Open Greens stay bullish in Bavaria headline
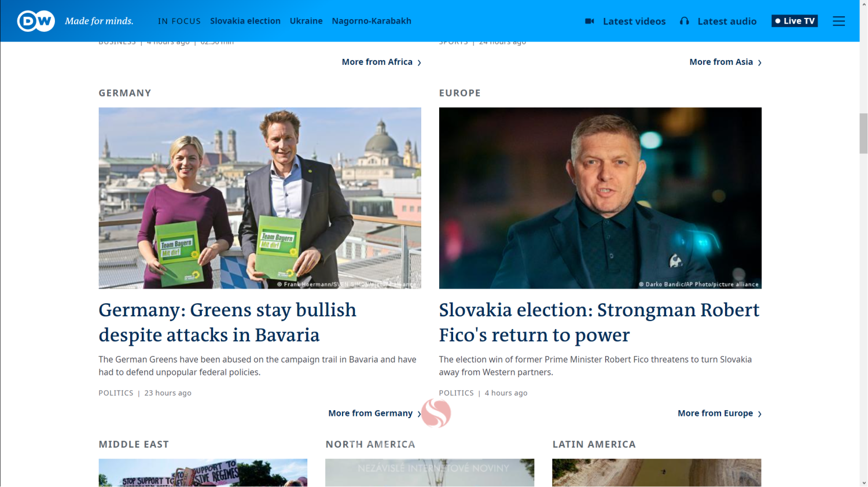 [227, 322]
